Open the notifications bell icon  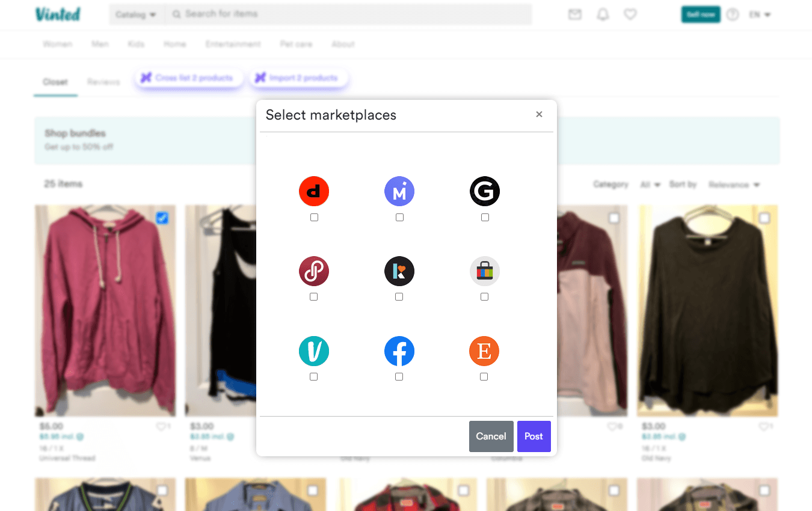[x=603, y=14]
